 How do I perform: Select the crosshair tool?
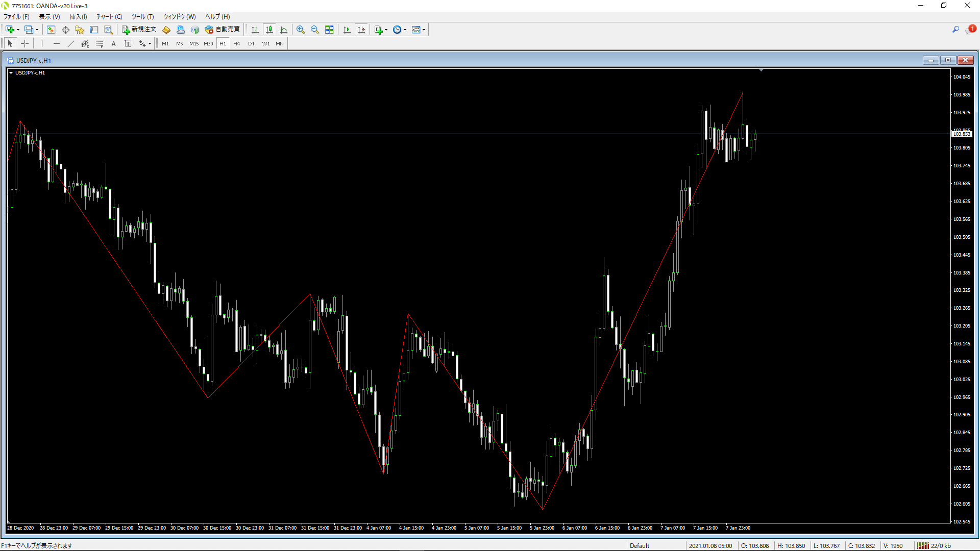pos(24,43)
